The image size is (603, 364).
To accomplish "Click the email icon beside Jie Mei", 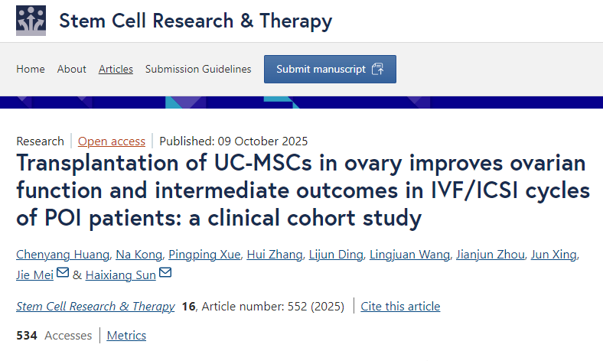I will pyautogui.click(x=63, y=274).
